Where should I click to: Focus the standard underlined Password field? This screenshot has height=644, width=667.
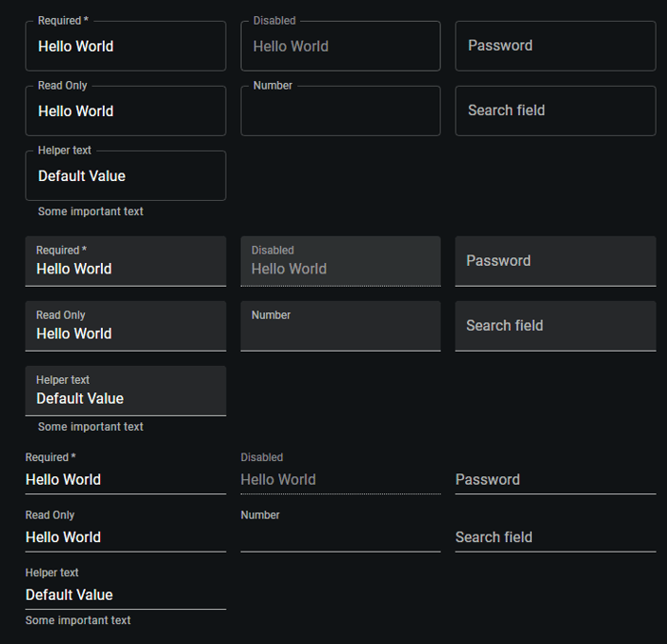556,480
